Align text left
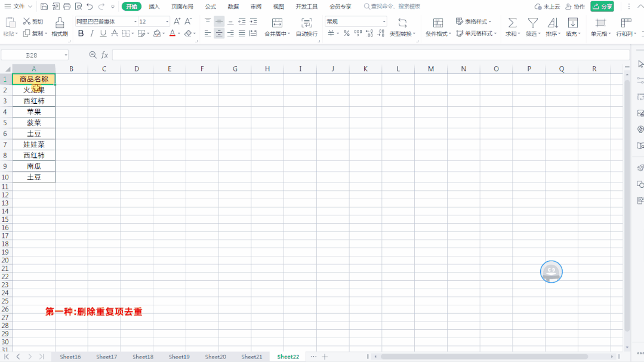The image size is (644, 362). (208, 33)
